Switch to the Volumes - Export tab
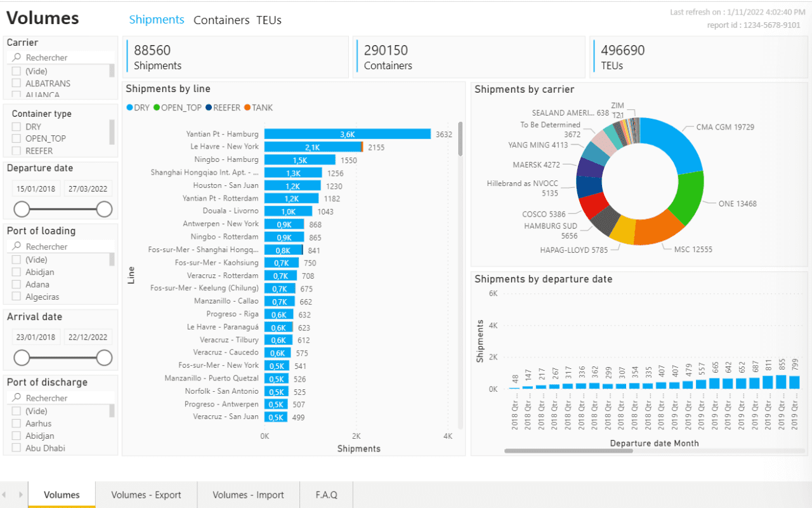812x508 pixels. click(146, 495)
